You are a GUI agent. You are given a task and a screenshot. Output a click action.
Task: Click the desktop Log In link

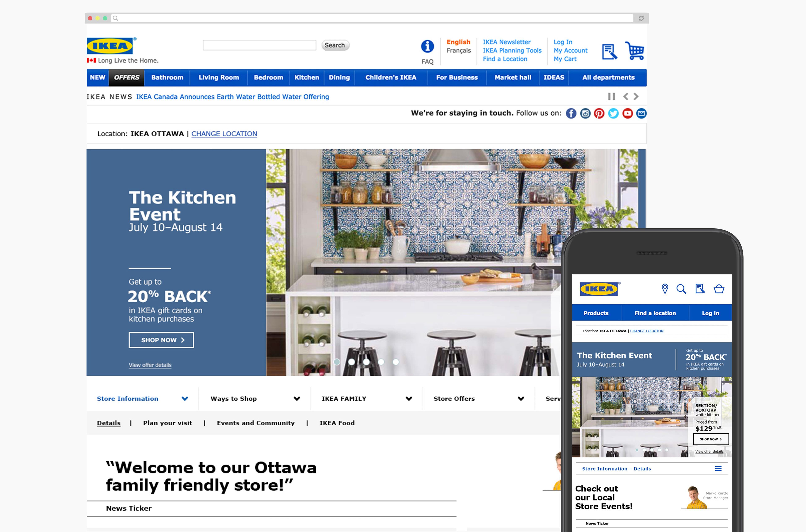click(x=563, y=42)
